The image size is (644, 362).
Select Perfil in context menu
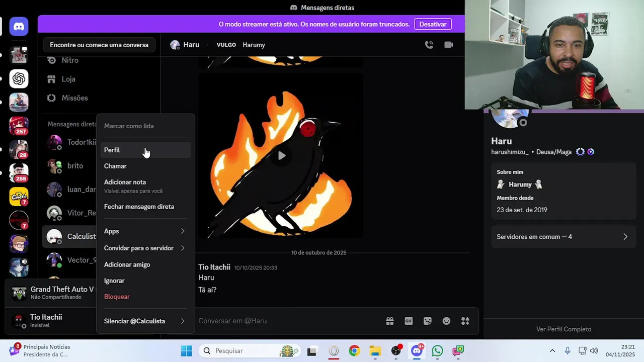point(144,150)
